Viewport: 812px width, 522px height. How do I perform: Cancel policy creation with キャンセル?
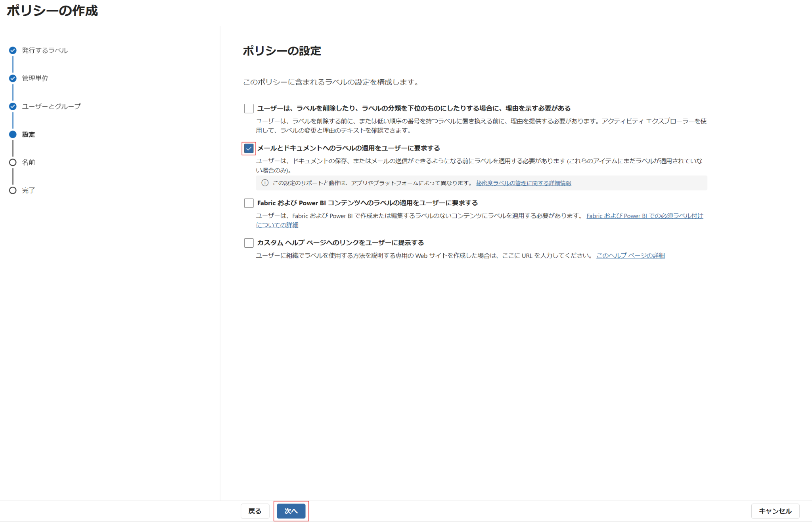775,511
